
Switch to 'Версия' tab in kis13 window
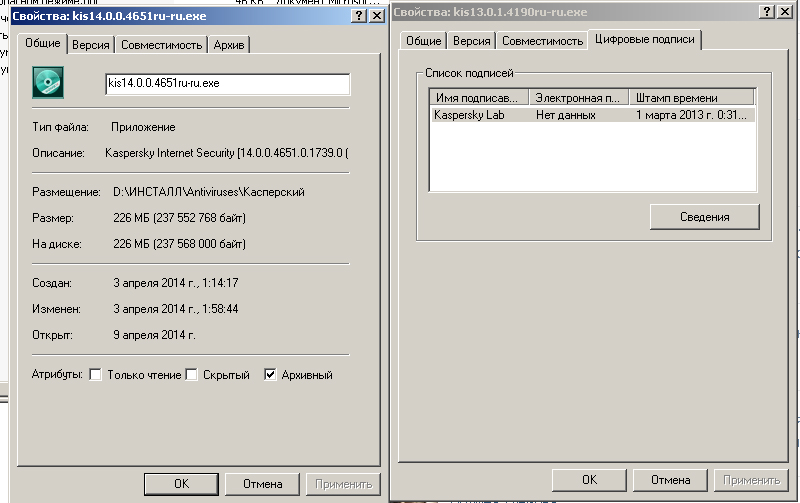coord(471,41)
